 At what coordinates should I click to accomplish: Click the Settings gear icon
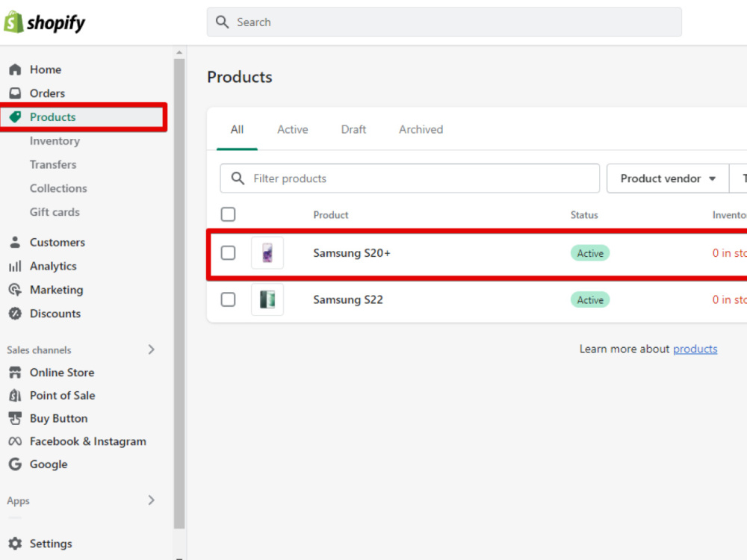point(15,544)
